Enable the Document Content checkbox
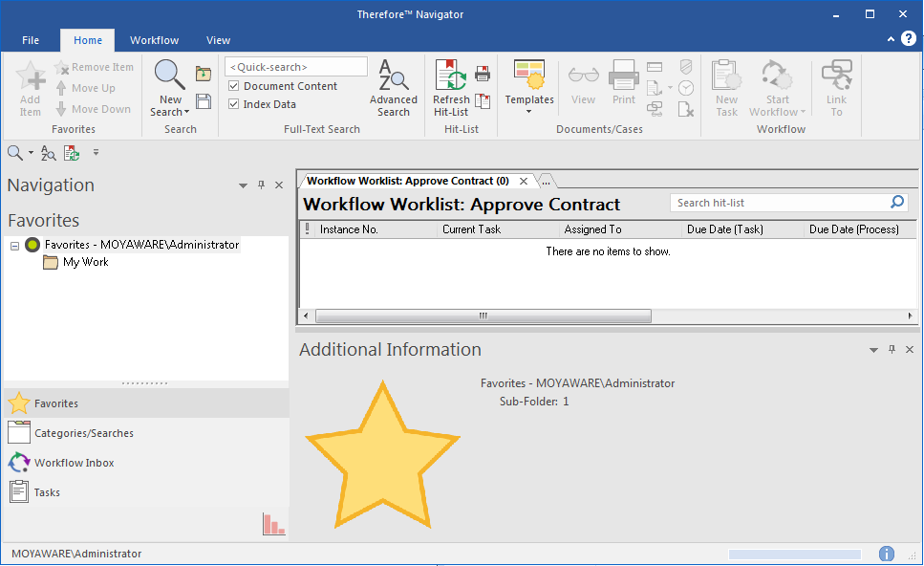The image size is (924, 566). point(232,85)
